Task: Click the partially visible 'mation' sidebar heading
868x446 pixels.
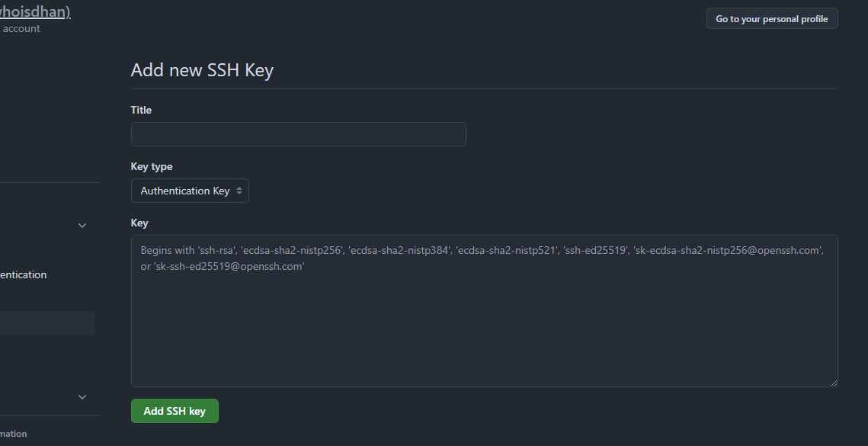Action: coord(14,434)
